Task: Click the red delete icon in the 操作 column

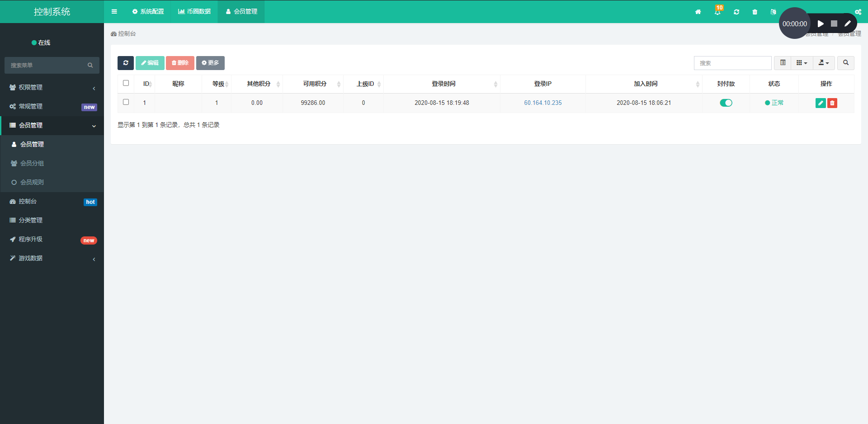Action: (832, 103)
